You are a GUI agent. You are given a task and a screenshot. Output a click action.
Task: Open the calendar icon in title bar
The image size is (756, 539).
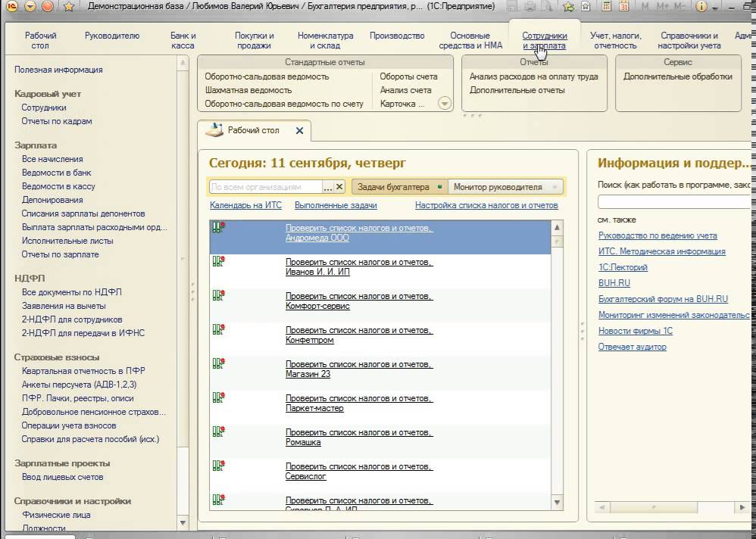624,6
